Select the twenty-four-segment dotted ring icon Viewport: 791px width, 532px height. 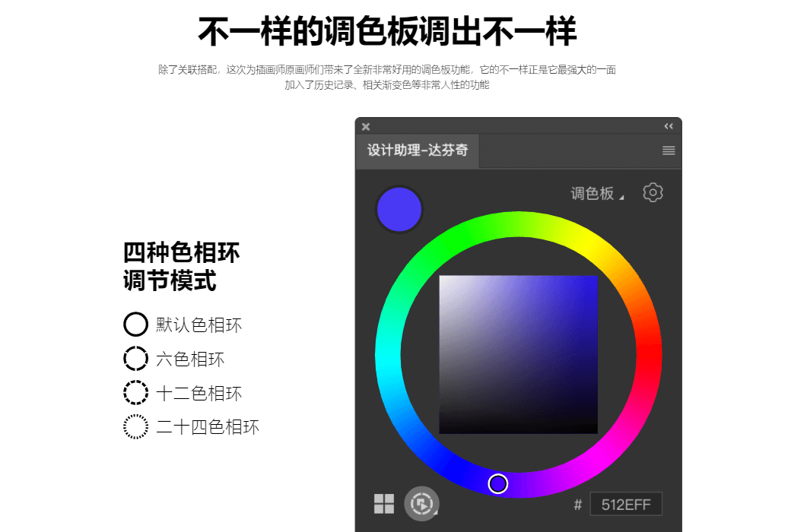coord(135,426)
